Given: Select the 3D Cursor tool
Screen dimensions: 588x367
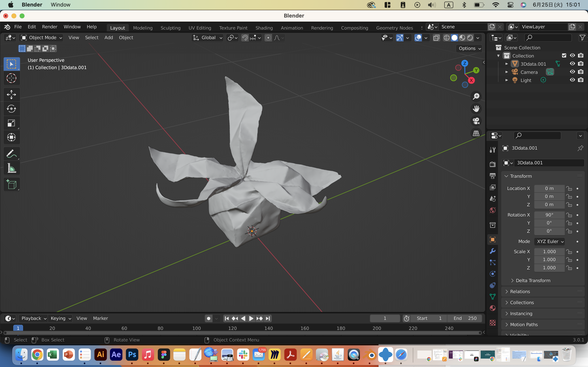Looking at the screenshot, I should (11, 78).
